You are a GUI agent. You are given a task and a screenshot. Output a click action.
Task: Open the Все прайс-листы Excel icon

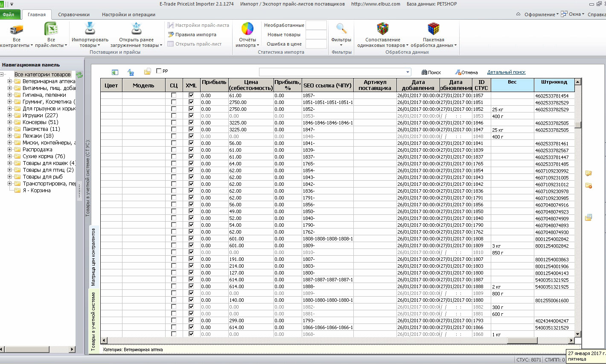click(51, 29)
